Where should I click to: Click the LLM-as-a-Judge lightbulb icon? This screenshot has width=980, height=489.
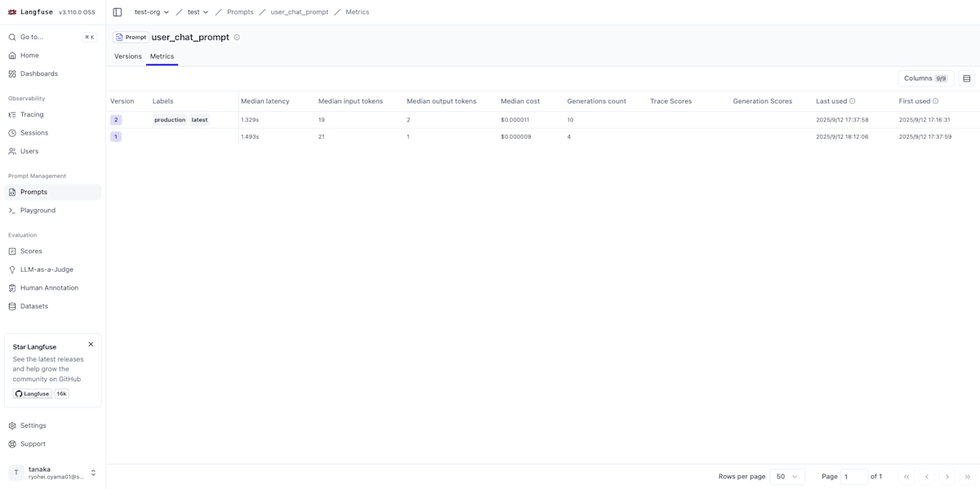pyautogui.click(x=12, y=269)
